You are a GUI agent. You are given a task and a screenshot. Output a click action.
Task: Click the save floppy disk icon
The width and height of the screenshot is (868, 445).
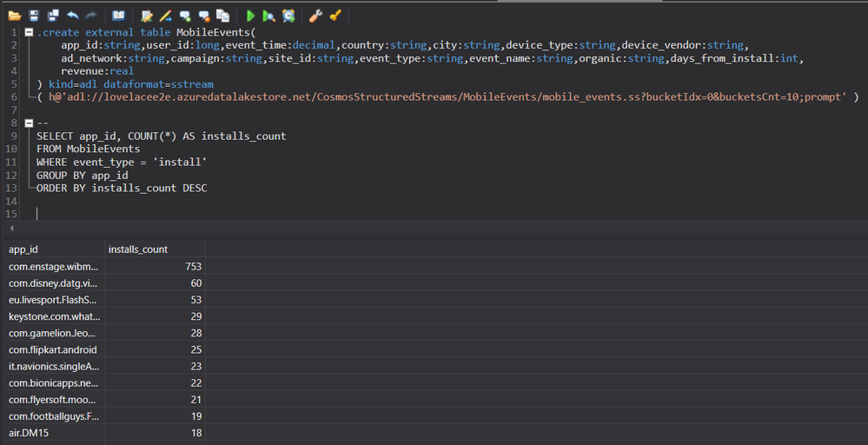[x=35, y=16]
